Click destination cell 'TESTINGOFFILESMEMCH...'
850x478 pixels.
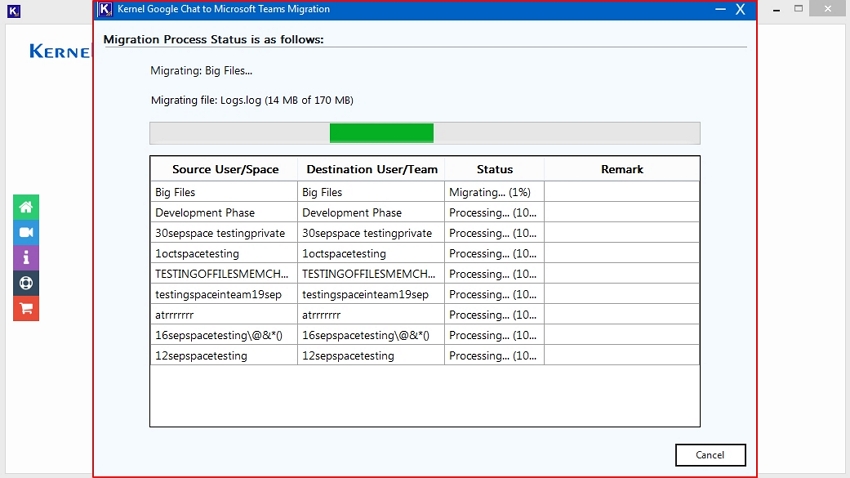tap(371, 274)
